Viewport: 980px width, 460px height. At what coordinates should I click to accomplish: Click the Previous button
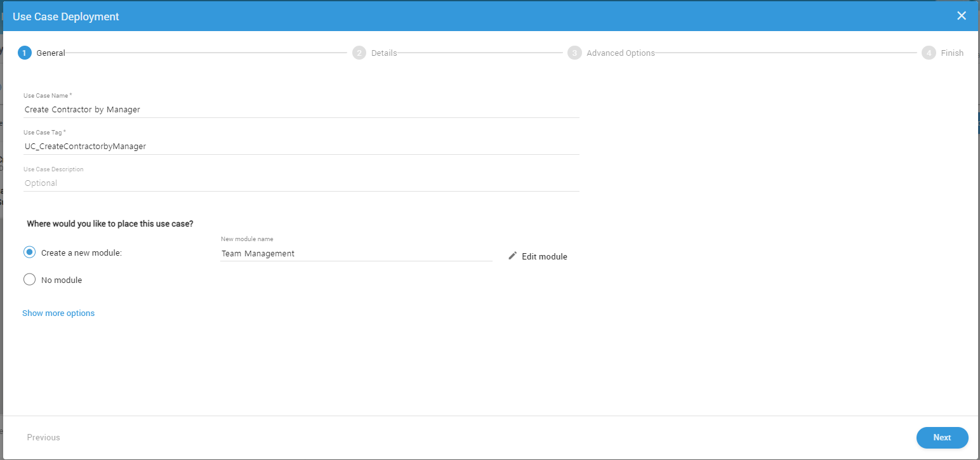coord(44,437)
